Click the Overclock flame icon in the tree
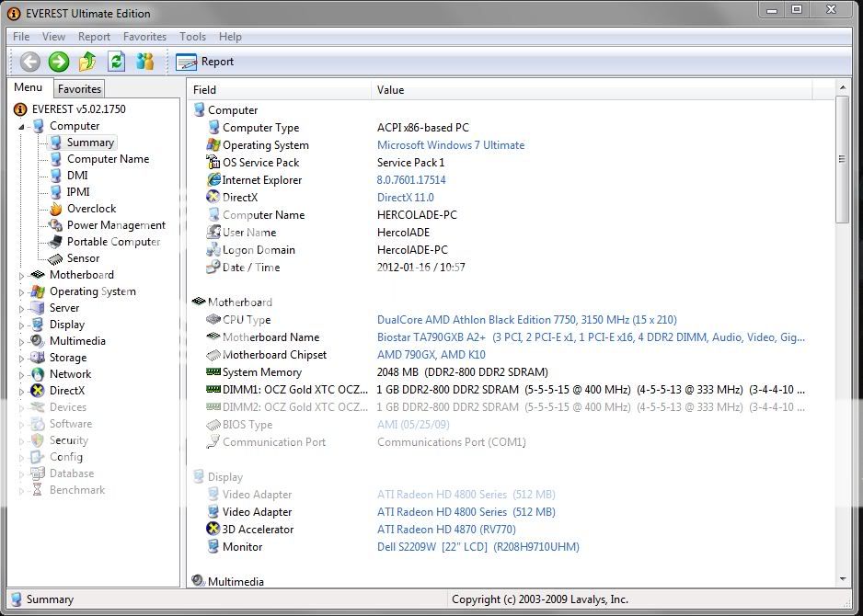This screenshot has width=863, height=616. [55, 209]
